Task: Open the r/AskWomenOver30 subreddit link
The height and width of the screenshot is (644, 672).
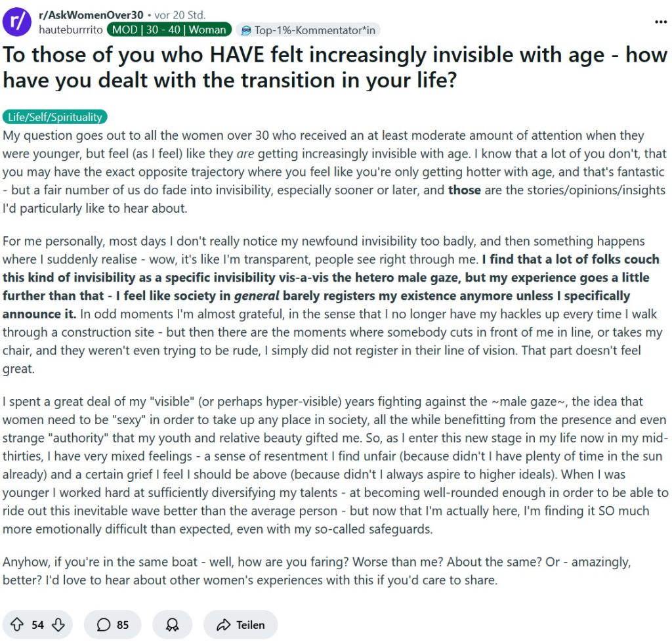Action: [91, 15]
